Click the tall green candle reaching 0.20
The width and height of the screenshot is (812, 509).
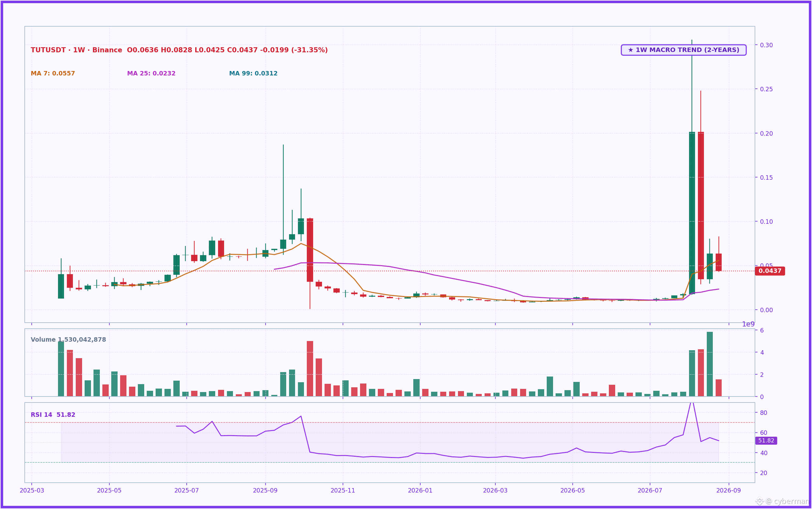692,213
